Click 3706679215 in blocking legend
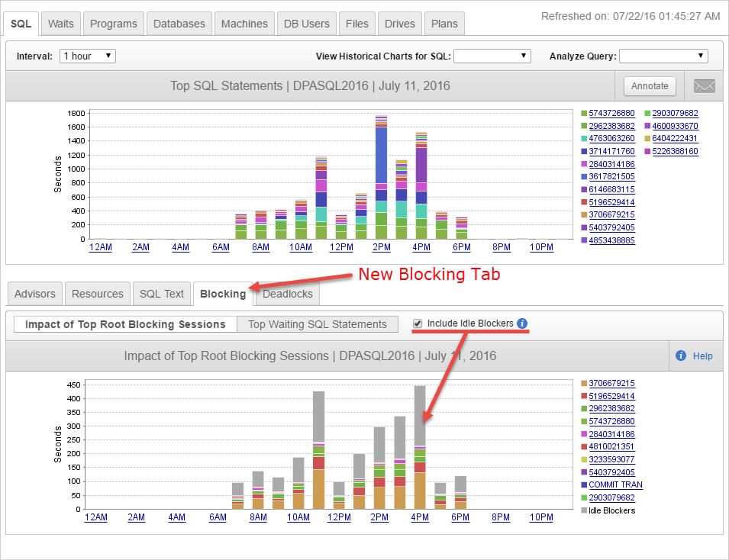The width and height of the screenshot is (729, 560). [611, 384]
